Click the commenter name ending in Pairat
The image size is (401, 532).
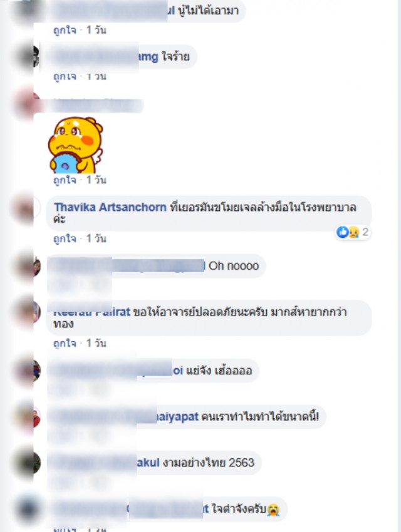coord(91,312)
